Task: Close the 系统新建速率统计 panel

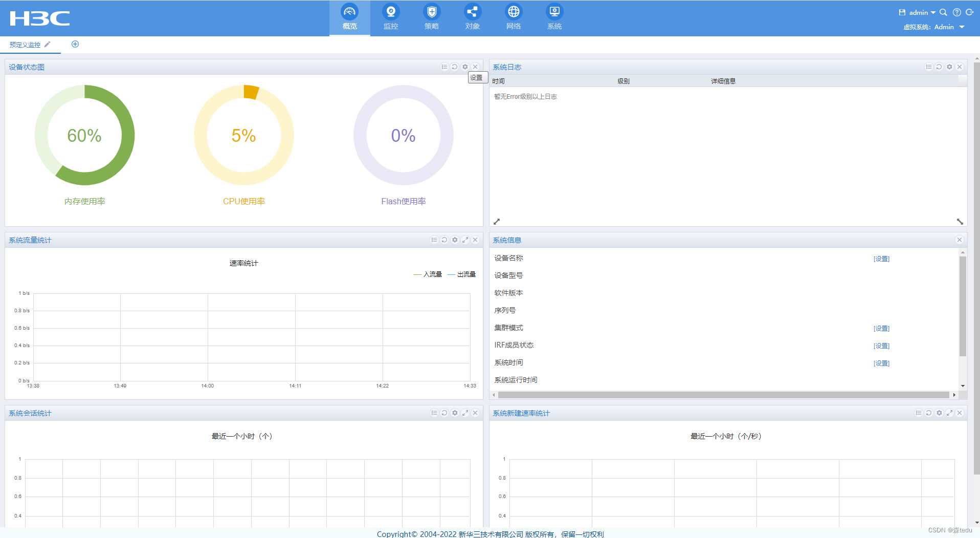Action: click(960, 413)
